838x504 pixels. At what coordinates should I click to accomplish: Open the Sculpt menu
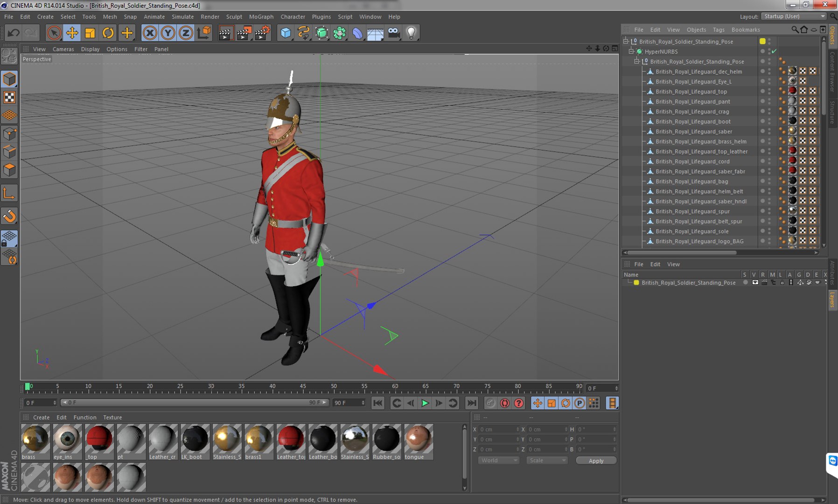234,16
